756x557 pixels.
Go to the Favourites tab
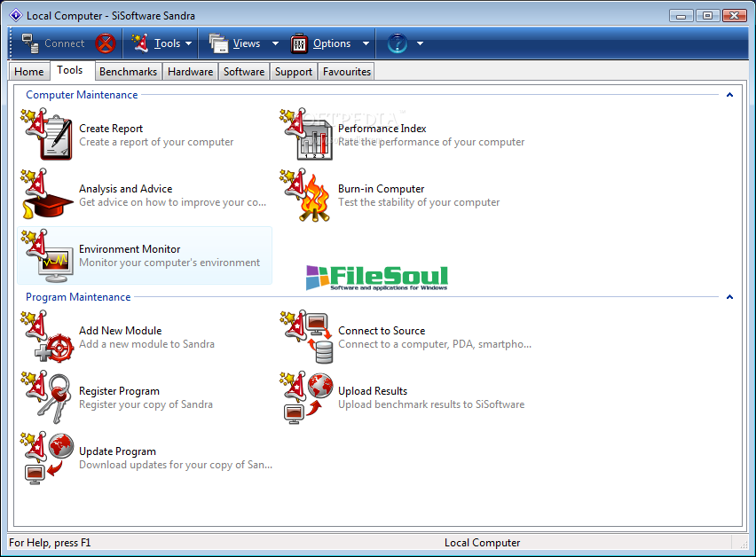pyautogui.click(x=346, y=72)
